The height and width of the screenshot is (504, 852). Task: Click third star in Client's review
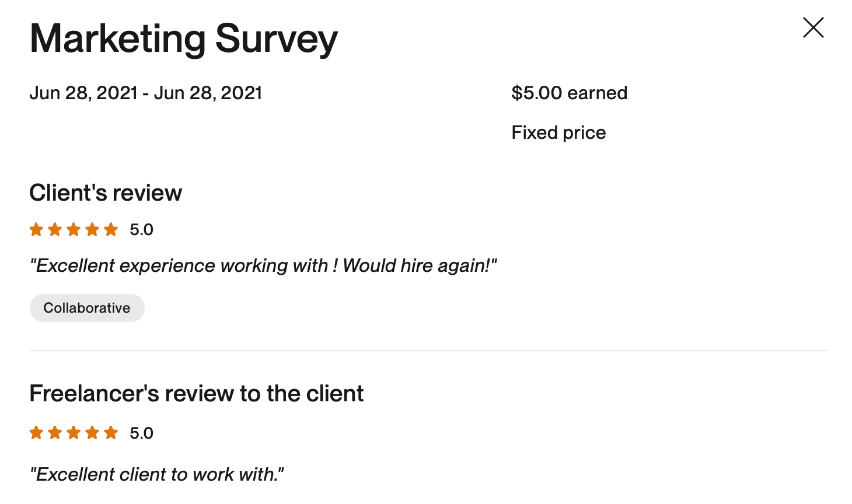[74, 230]
